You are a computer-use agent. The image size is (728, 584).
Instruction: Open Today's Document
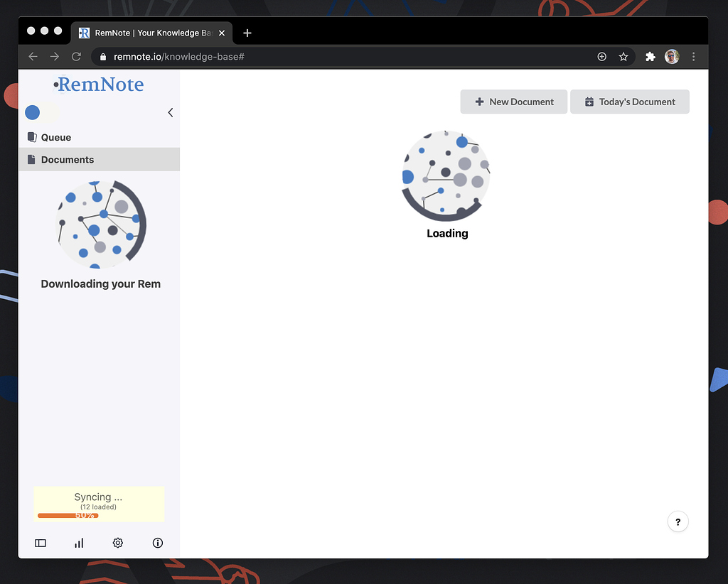click(x=630, y=102)
